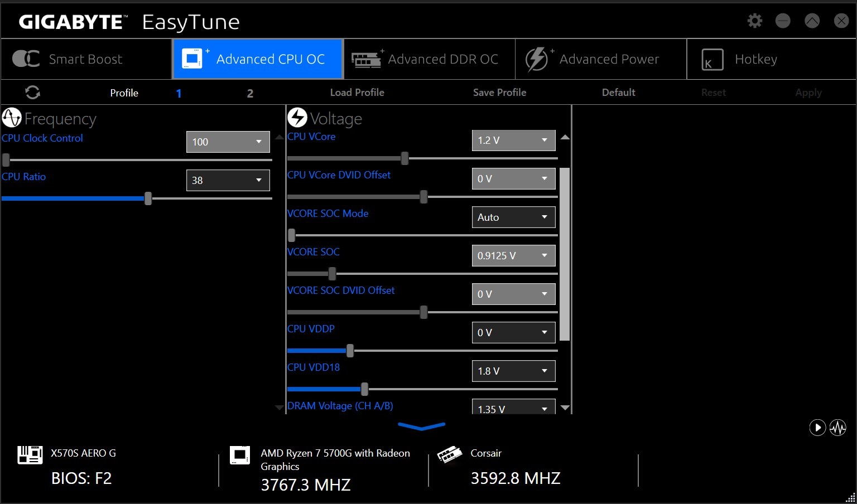Select profile 1
The height and width of the screenshot is (504, 857).
pos(179,93)
